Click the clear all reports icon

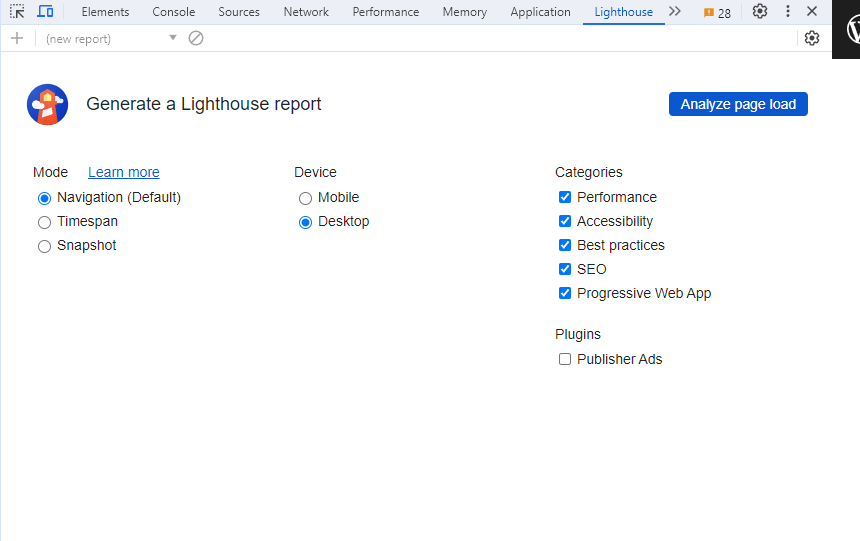(x=196, y=38)
